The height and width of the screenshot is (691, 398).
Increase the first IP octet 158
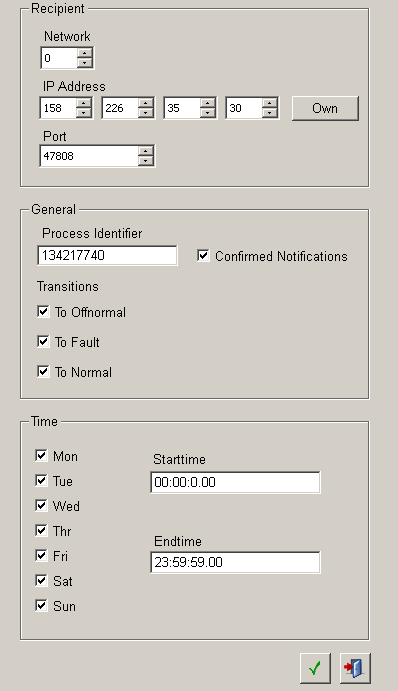[x=84, y=104]
